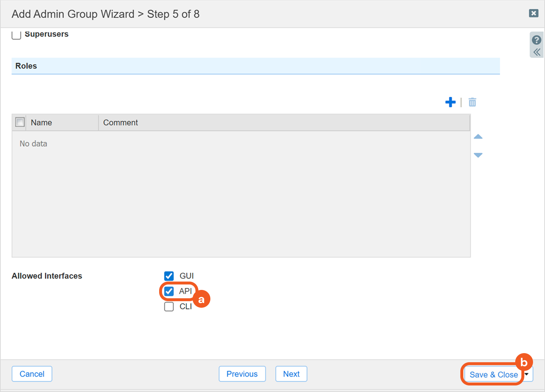Click the Roles section header
The image size is (545, 392).
(x=26, y=66)
